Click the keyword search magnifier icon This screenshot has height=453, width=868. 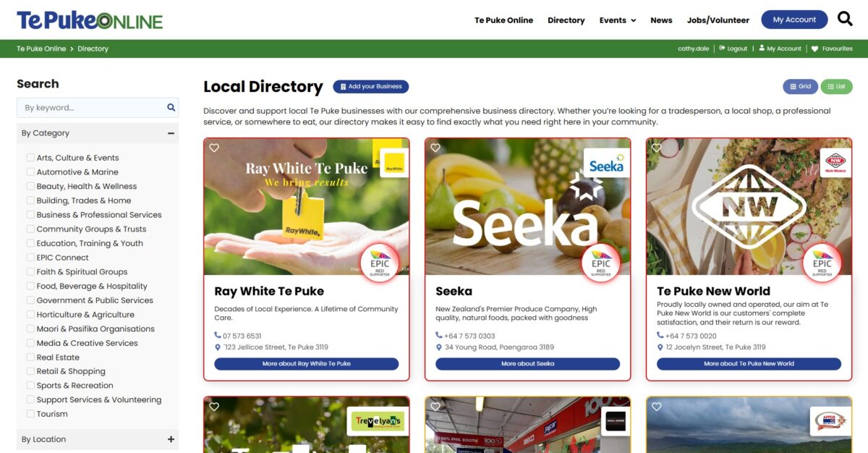[x=171, y=107]
